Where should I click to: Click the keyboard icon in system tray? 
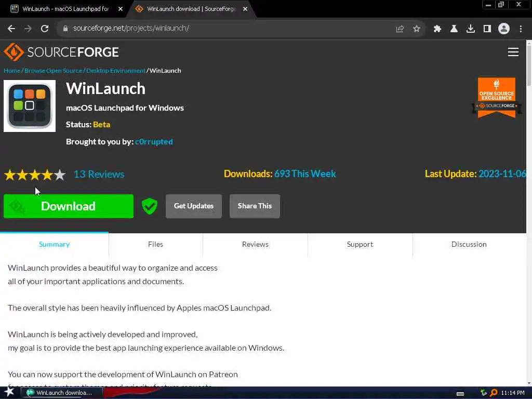point(460,394)
